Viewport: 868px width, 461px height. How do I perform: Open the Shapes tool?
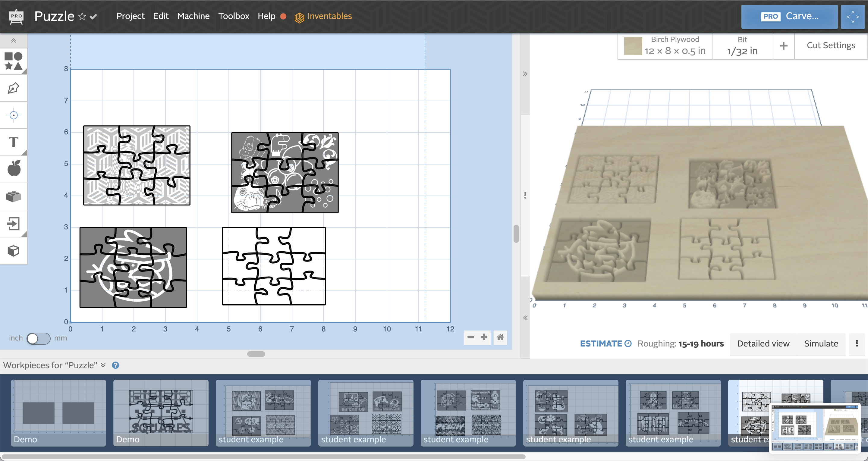pyautogui.click(x=14, y=61)
